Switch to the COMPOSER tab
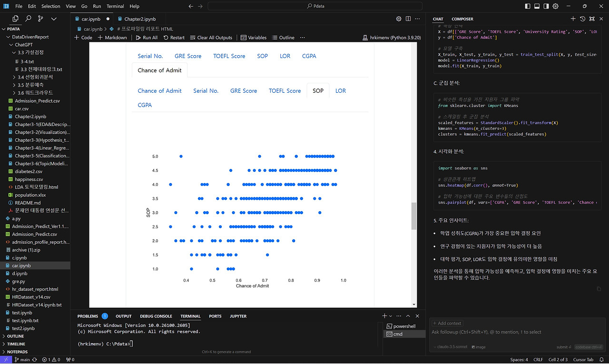Image resolution: width=609 pixels, height=364 pixels. point(462,19)
